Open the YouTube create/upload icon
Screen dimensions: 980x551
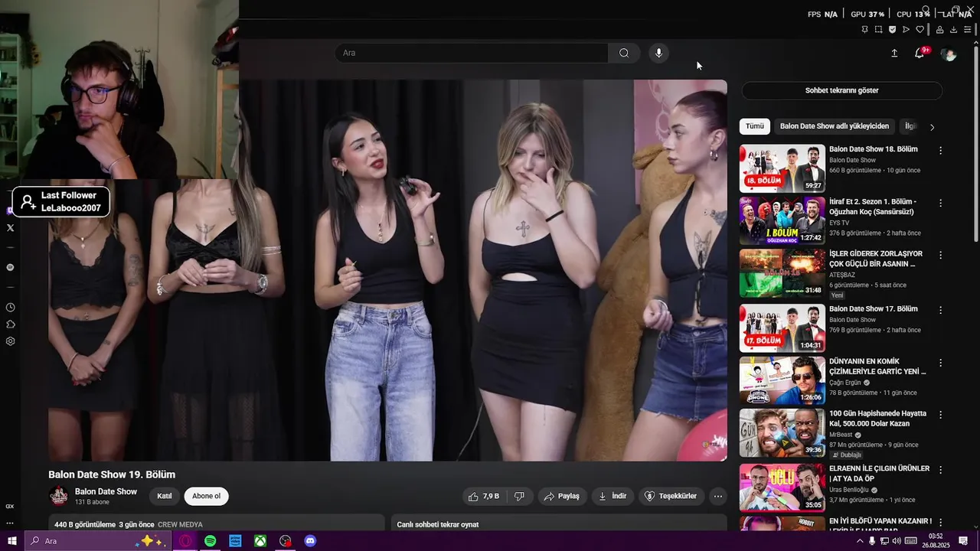click(x=894, y=53)
